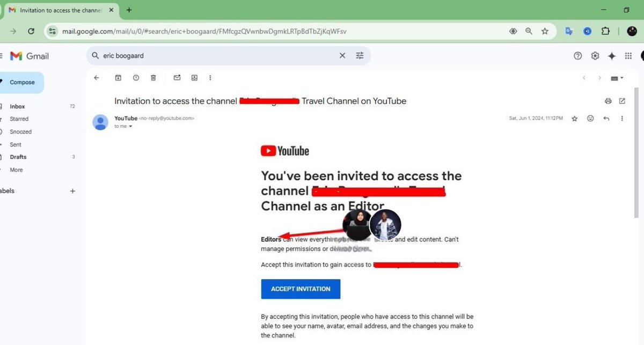644x345 pixels.
Task: Go to older email arrow
Action: click(599, 78)
